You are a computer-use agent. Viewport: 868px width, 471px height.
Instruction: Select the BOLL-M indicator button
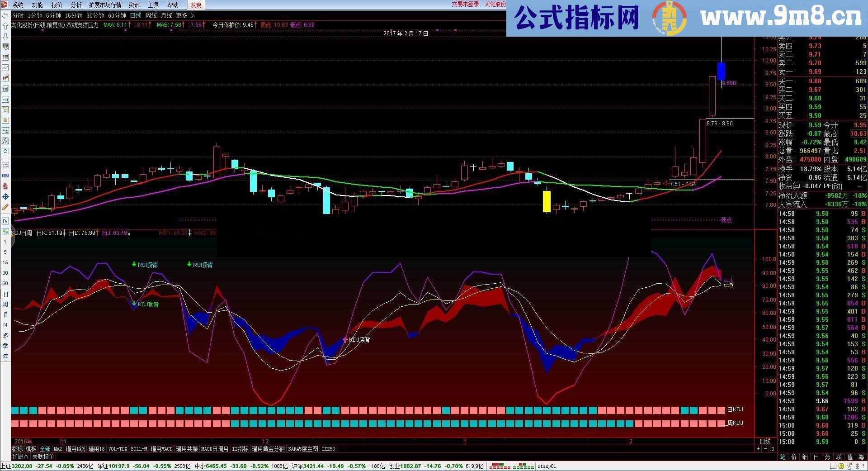139,449
